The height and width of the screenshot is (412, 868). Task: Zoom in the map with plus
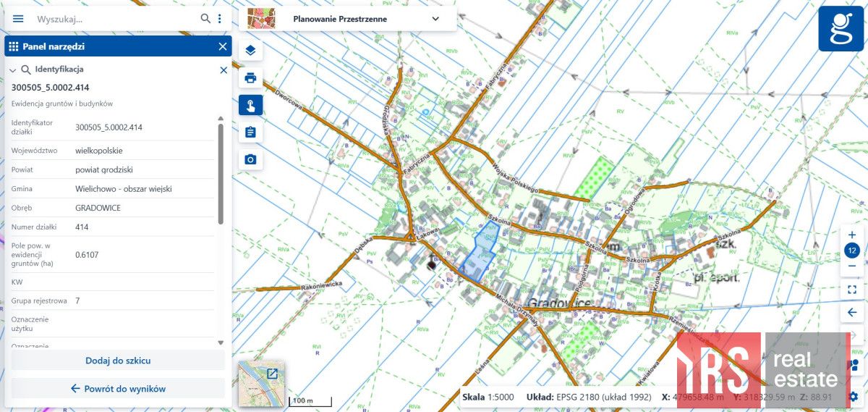click(851, 235)
